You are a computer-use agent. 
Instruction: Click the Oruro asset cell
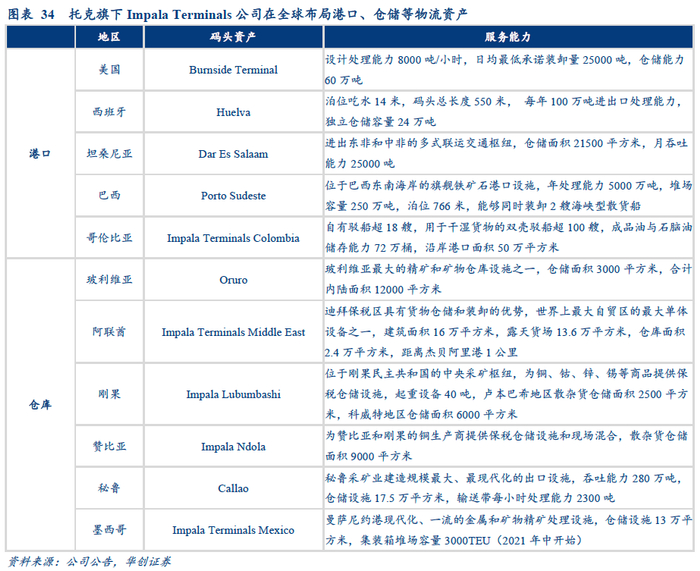click(233, 279)
